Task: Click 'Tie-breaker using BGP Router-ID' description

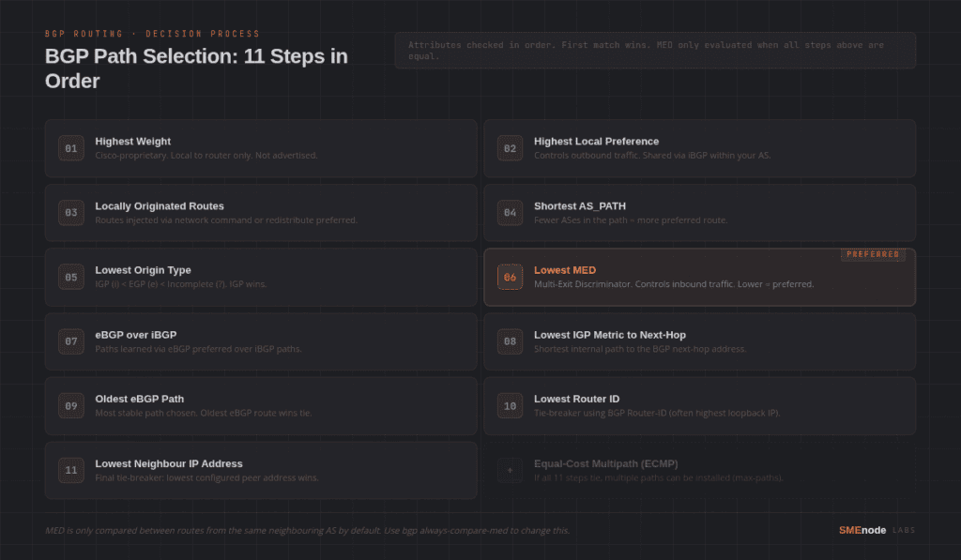Action: 657,413
